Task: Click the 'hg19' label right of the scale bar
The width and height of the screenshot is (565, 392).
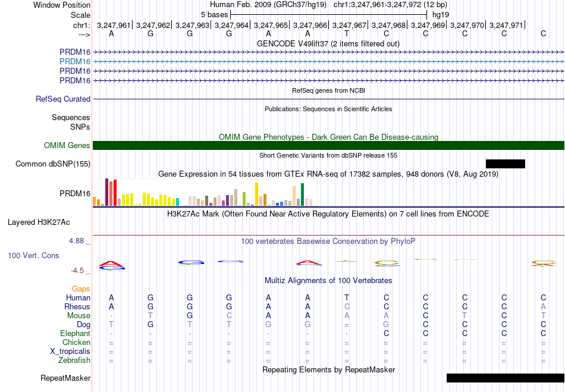Action: [441, 15]
